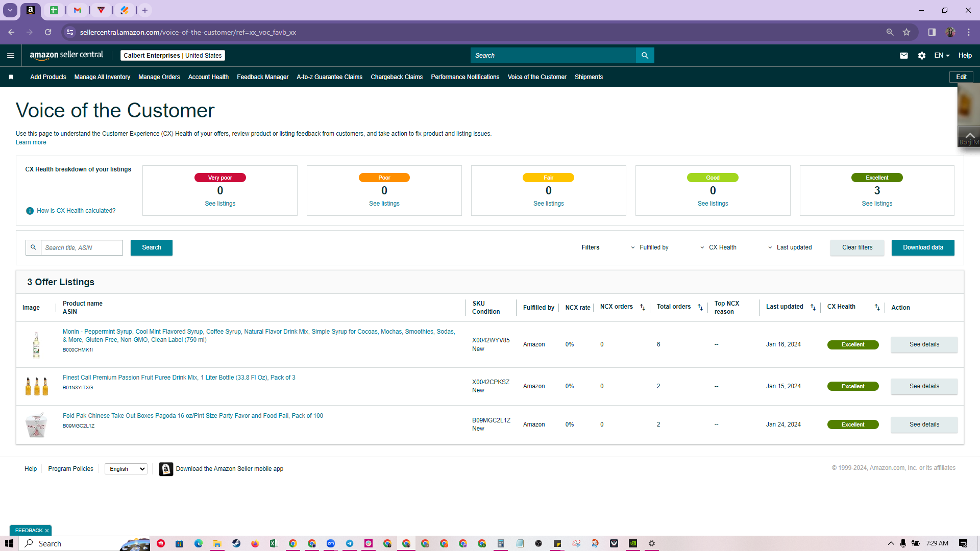Sort by NCX orders column arrows
The width and height of the screenshot is (980, 551).
(643, 307)
